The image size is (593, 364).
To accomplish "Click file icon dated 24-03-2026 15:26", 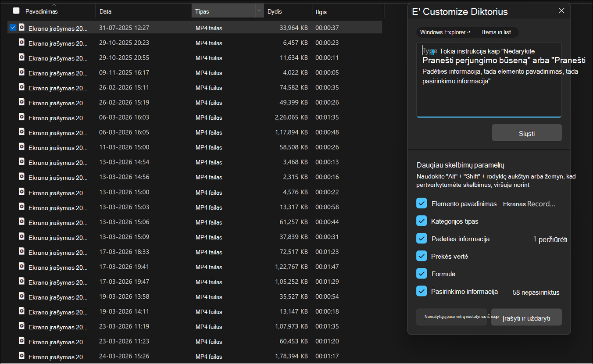I will pos(21,356).
